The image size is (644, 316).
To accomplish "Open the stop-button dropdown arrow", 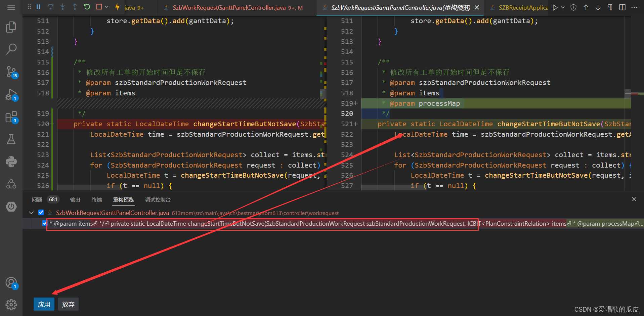I will pyautogui.click(x=107, y=7).
